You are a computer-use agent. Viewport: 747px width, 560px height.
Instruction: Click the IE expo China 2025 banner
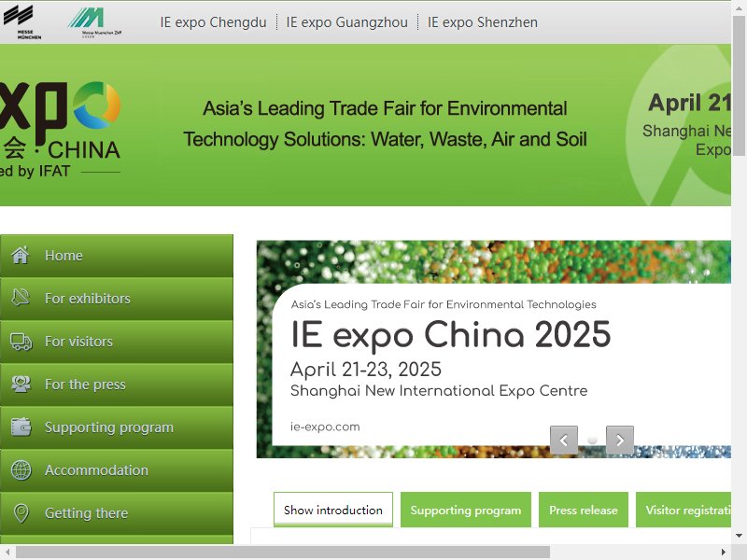point(494,349)
